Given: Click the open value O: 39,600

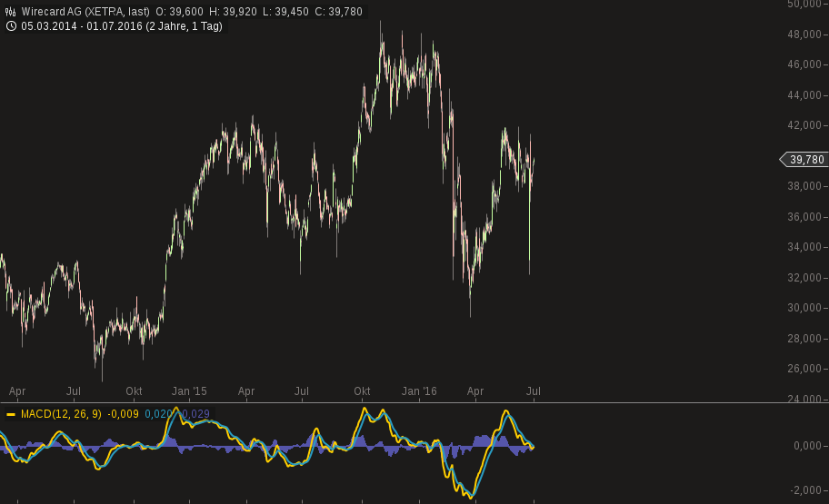Looking at the screenshot, I should coord(179,12).
